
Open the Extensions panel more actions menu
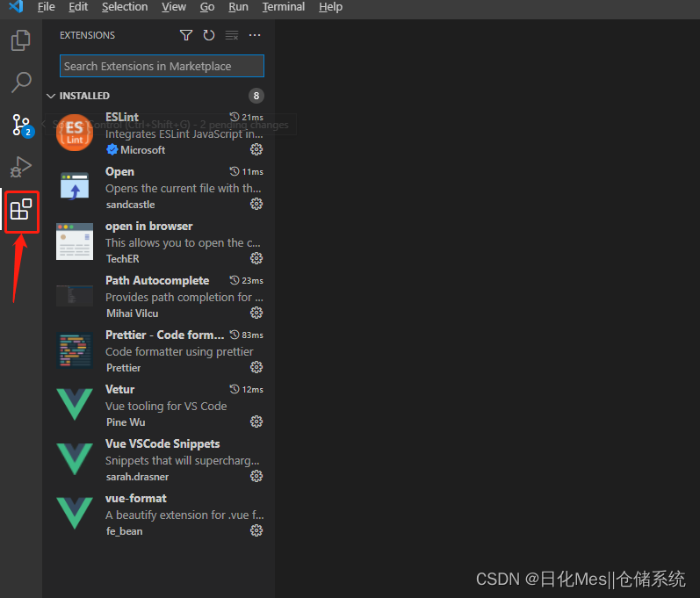(255, 35)
